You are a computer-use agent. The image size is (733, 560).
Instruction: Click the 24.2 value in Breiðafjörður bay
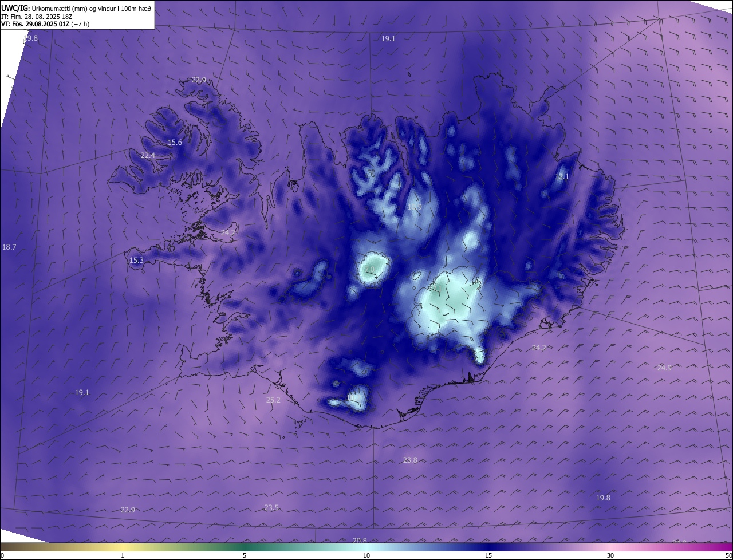click(x=228, y=233)
